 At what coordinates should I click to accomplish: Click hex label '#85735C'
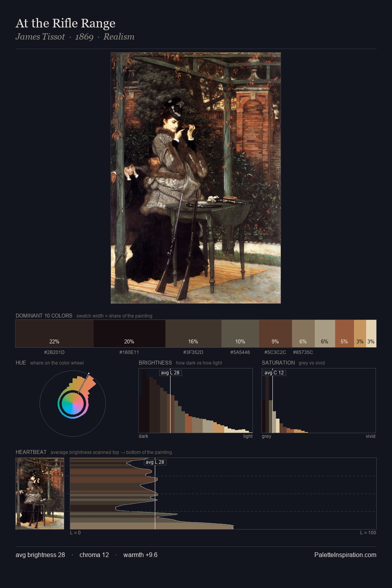pyautogui.click(x=303, y=352)
